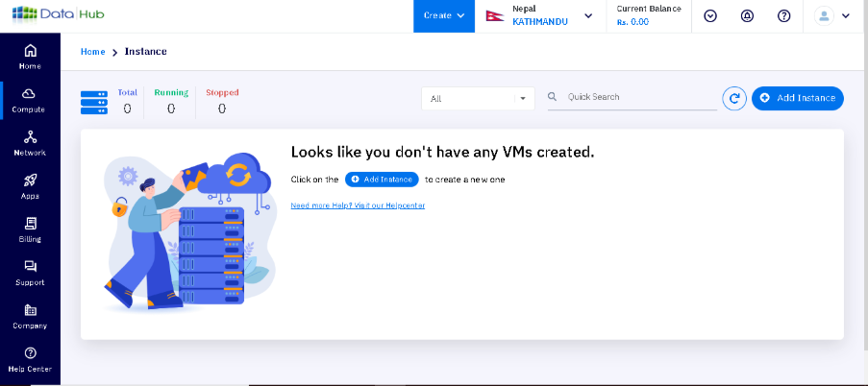Click the Home breadcrumb link
Viewport: 868px width, 386px height.
(92, 52)
